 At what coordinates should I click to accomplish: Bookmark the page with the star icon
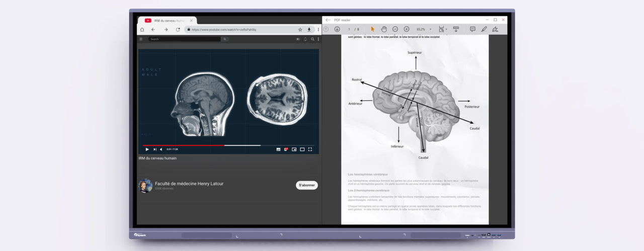tap(300, 30)
